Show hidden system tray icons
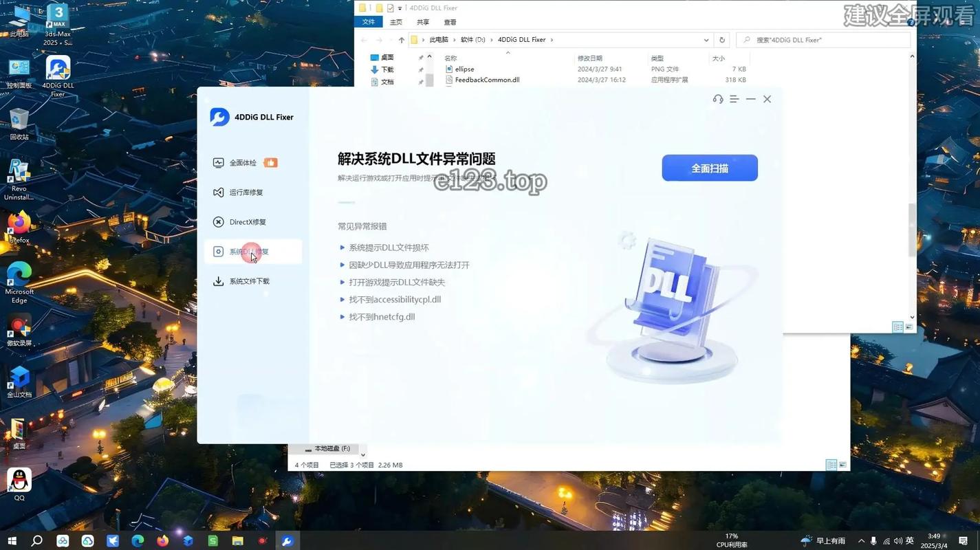This screenshot has width=980, height=550. point(862,541)
